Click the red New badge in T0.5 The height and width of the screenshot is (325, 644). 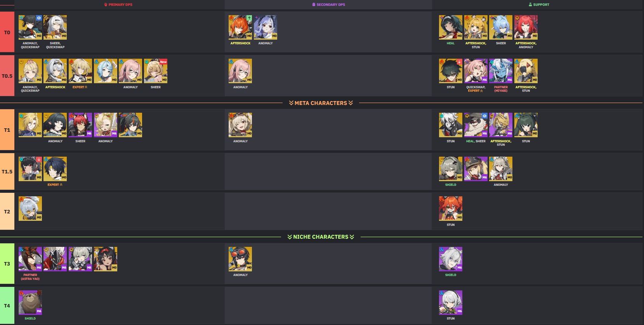click(x=163, y=61)
